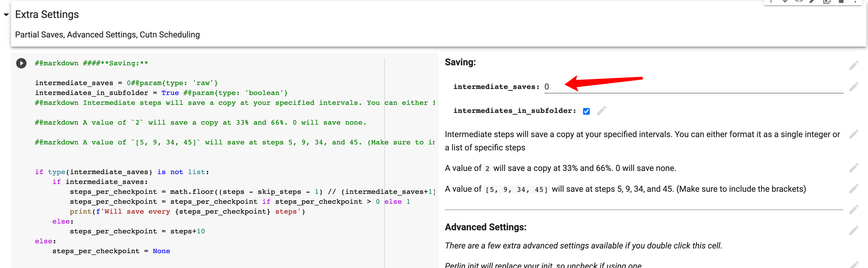Click the 'Advanced Settings:' heading

[x=485, y=227]
